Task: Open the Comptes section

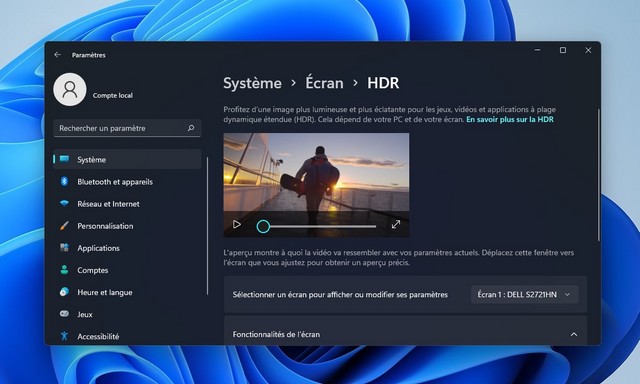Action: point(127,270)
